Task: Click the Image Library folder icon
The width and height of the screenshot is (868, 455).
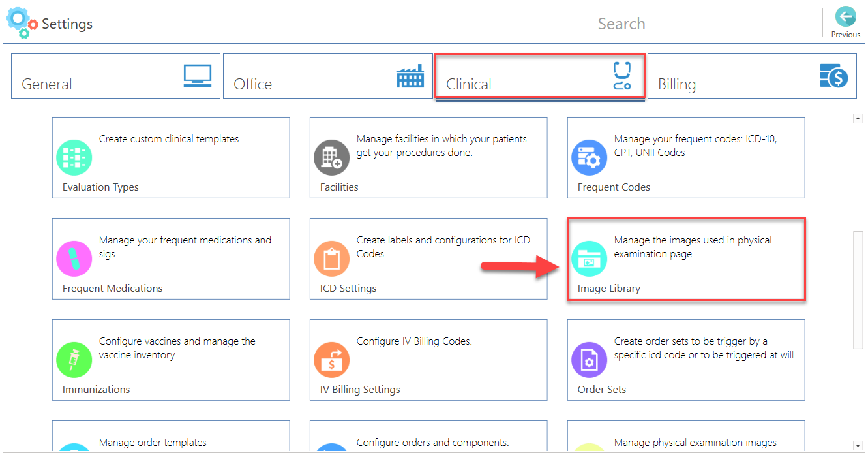Action: click(x=590, y=259)
